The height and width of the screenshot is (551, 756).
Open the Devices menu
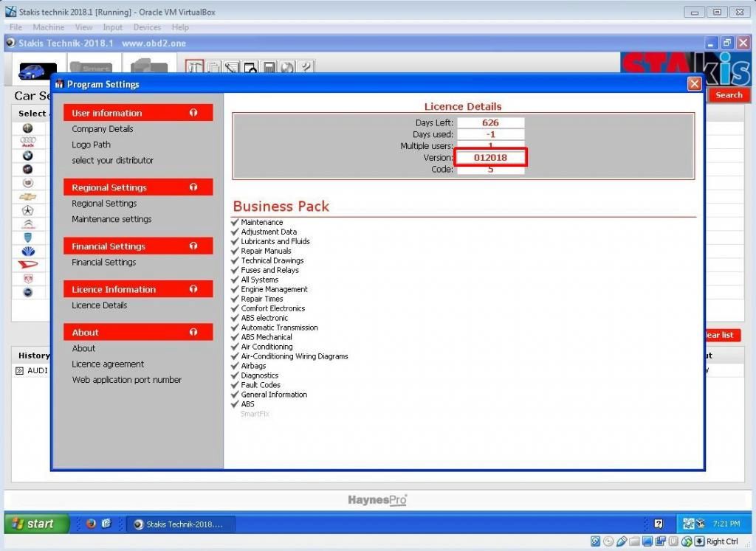(x=147, y=27)
